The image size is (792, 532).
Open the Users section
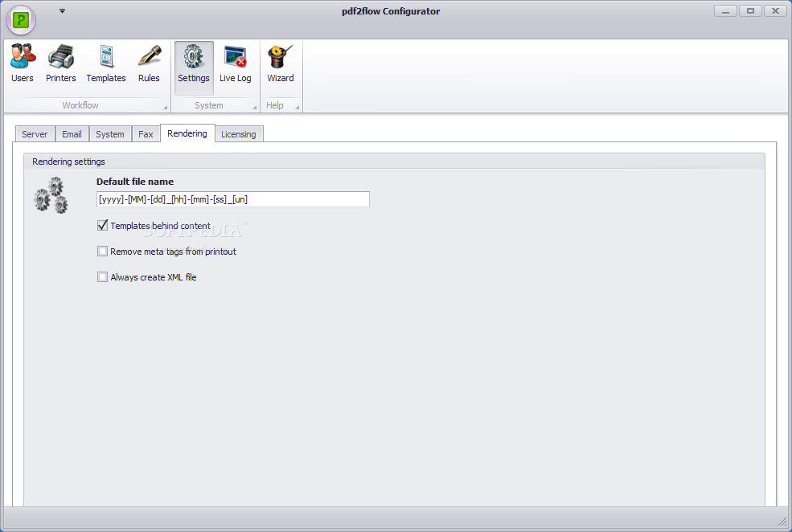click(23, 64)
